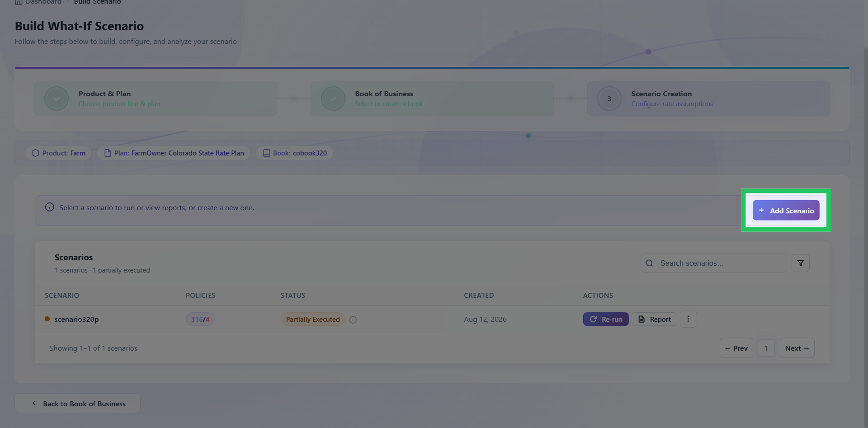This screenshot has height=428, width=868.
Task: Click the 'Scenarios' section title
Action: (74, 258)
